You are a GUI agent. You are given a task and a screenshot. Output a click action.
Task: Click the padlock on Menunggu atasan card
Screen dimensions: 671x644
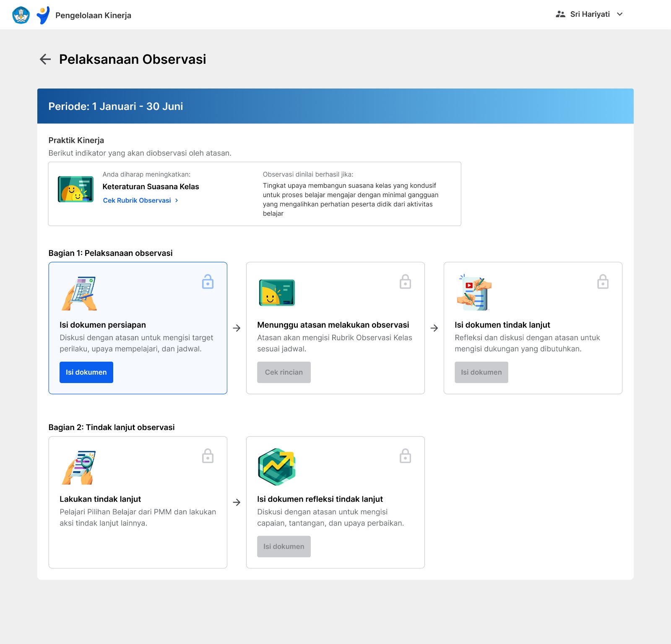pyautogui.click(x=405, y=282)
